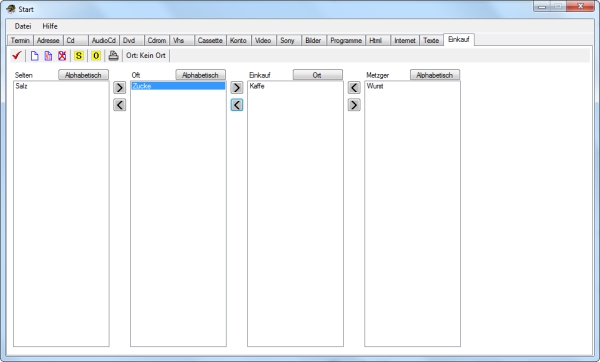Select 'Salz' in the Selten list
The width and height of the screenshot is (600, 362).
(61, 86)
